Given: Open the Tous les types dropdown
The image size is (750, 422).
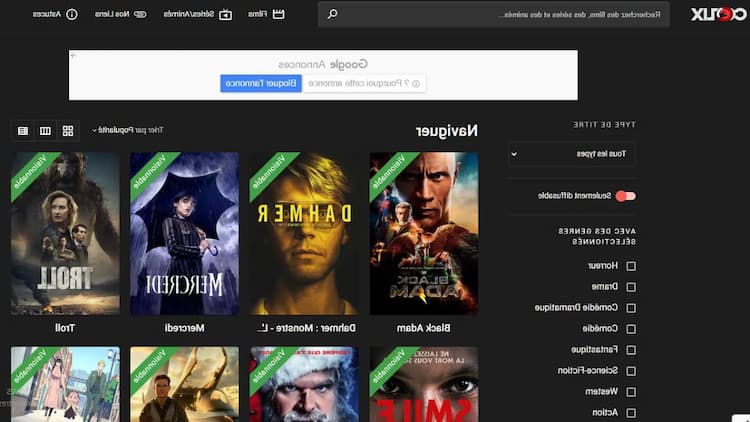Looking at the screenshot, I should [572, 154].
